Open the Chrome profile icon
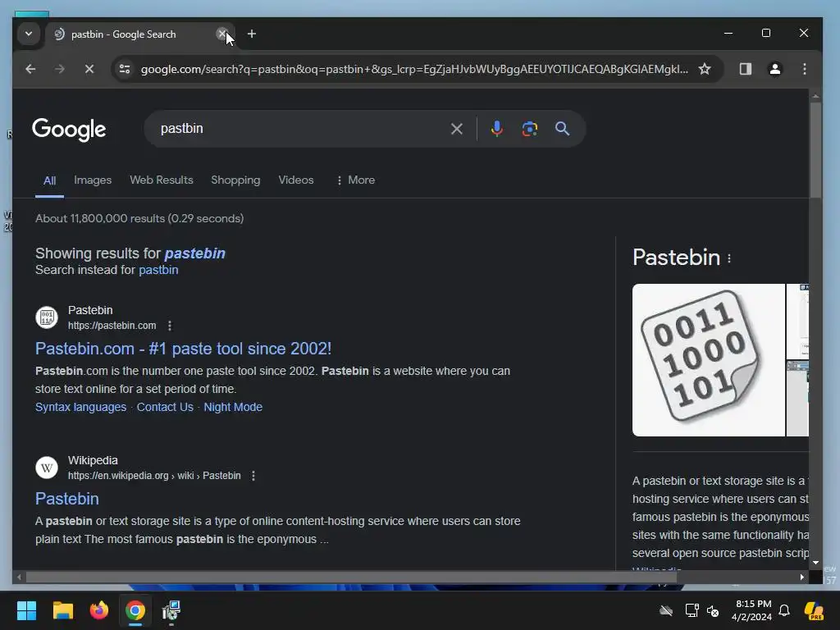Viewport: 840px width, 630px height. pyautogui.click(x=774, y=69)
